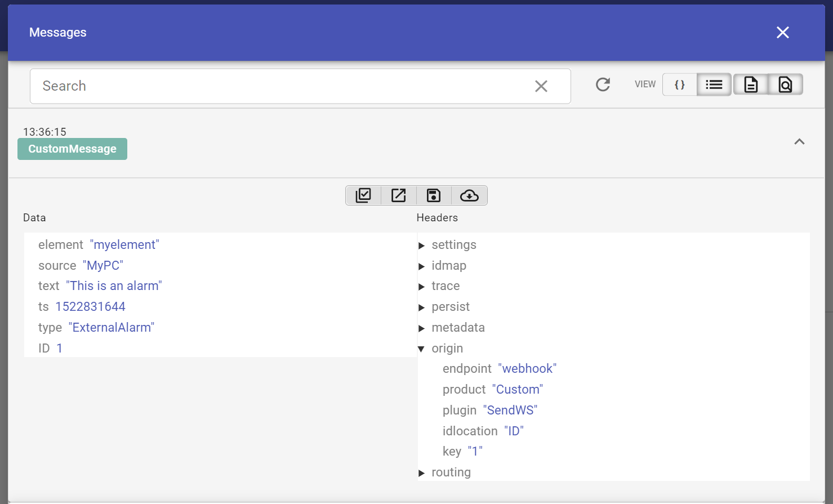Click the refresh messages icon
Screen dimensions: 833x504
tap(603, 85)
